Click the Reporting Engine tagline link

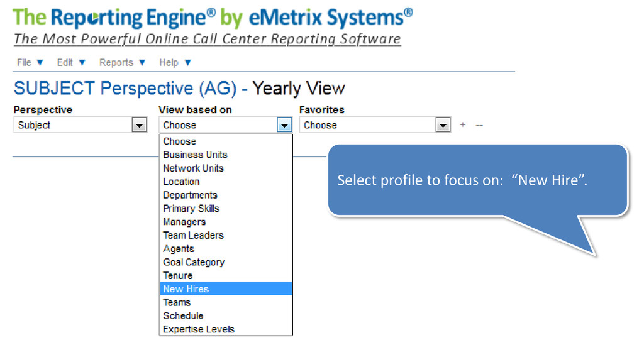click(208, 39)
